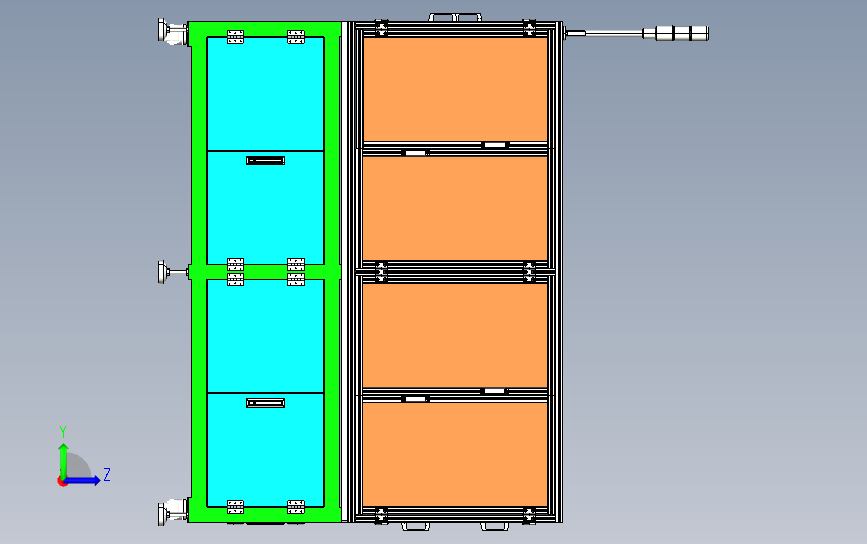Click the red X axis origin dot on the triad
The image size is (867, 544).
[x=62, y=482]
